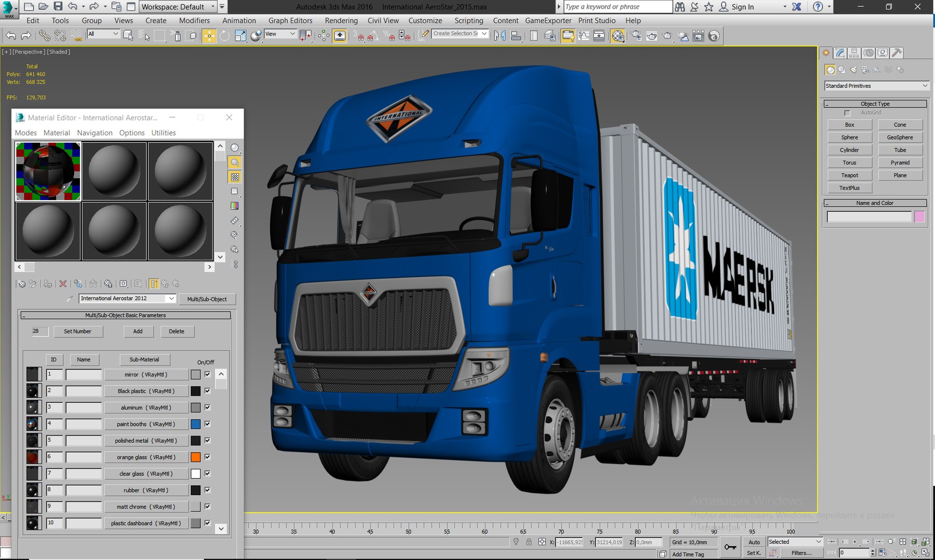The width and height of the screenshot is (935, 560).
Task: Open the Rendering menu
Action: (x=341, y=21)
